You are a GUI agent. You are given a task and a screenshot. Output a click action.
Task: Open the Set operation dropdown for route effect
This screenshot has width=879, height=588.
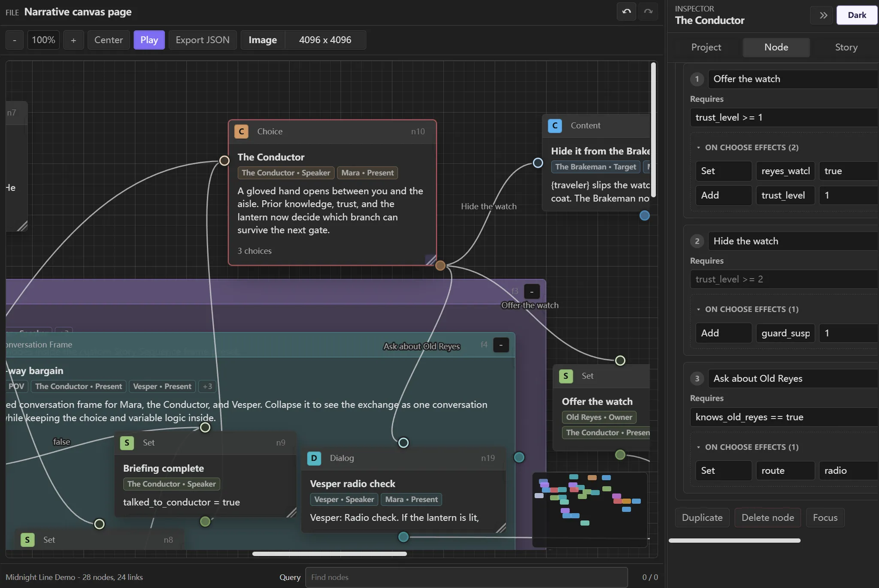pyautogui.click(x=724, y=470)
